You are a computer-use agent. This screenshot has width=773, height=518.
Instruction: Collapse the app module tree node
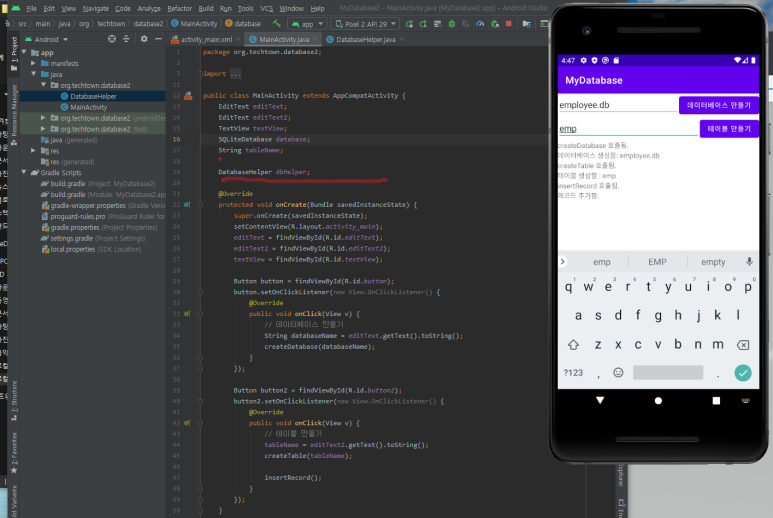click(x=24, y=52)
